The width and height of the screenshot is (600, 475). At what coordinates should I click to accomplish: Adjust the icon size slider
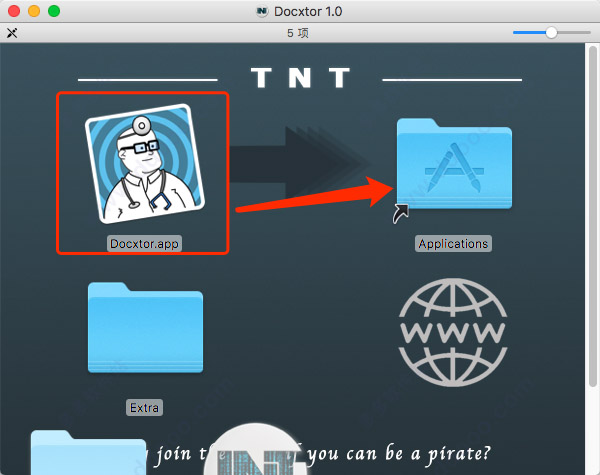[x=551, y=33]
